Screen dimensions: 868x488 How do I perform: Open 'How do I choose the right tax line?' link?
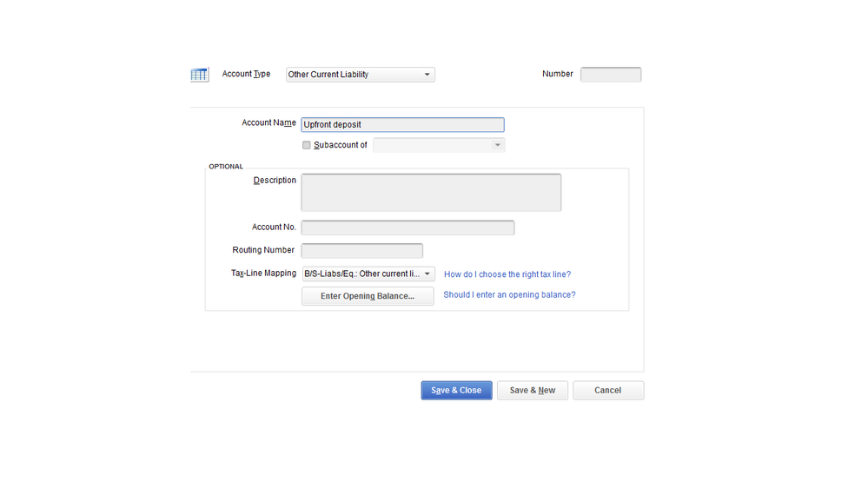point(507,274)
